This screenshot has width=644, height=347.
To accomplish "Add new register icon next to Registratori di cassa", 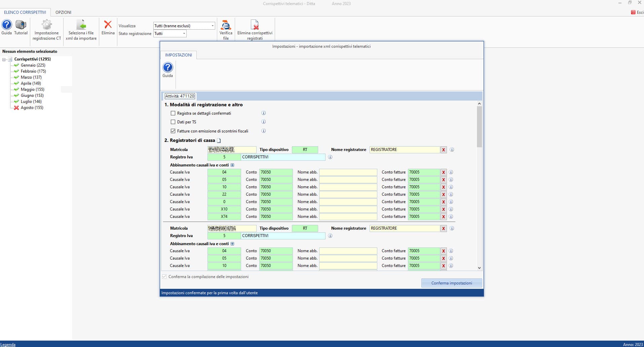I will (x=219, y=141).
